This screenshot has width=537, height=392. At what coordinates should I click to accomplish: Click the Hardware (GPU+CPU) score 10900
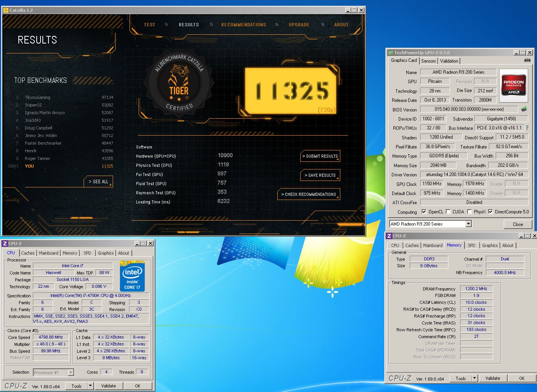pyautogui.click(x=225, y=155)
